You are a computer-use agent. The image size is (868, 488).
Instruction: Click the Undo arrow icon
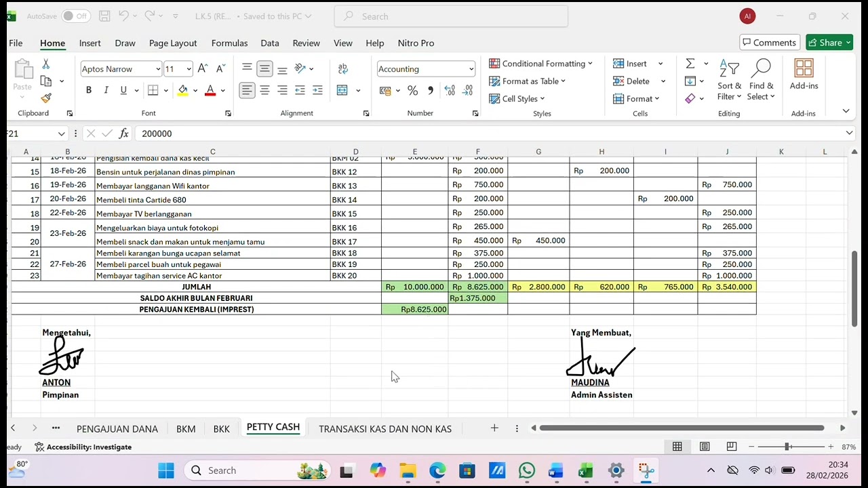(x=123, y=16)
